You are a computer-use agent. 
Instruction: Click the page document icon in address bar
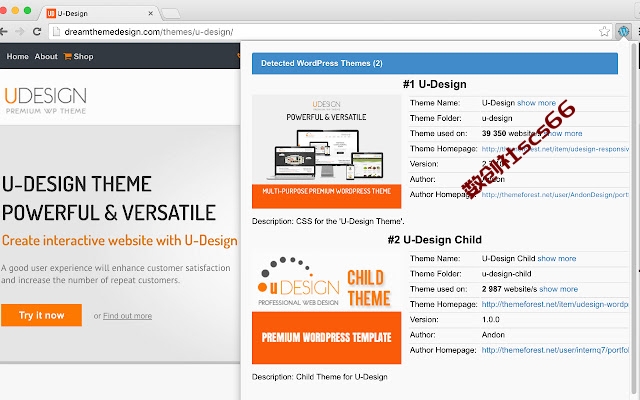point(56,31)
